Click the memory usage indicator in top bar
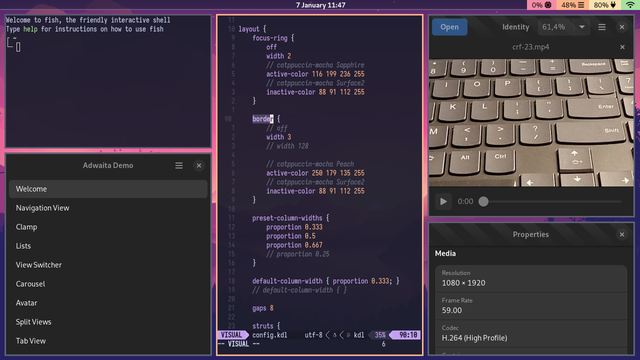 [x=572, y=5]
